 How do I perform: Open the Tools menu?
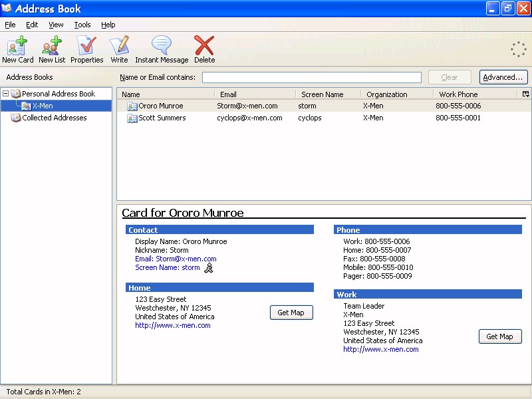[82, 25]
